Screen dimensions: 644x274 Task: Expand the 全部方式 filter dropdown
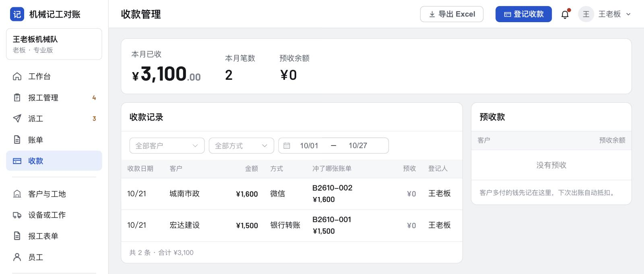[242, 145]
